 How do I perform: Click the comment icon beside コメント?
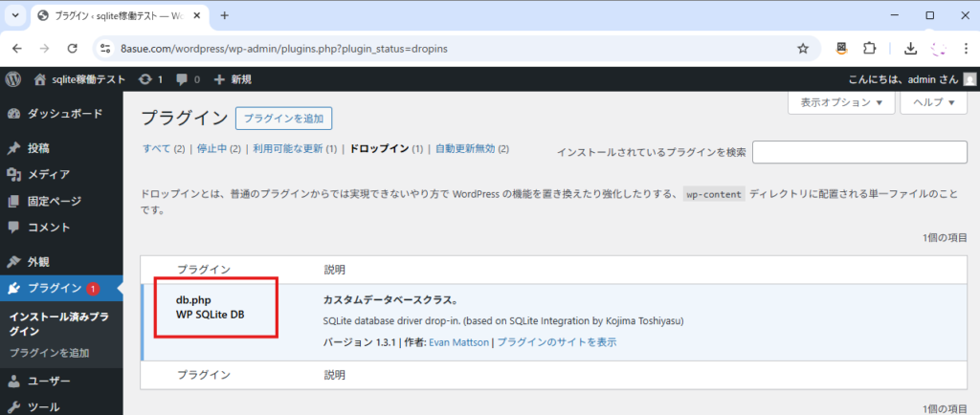point(13,228)
